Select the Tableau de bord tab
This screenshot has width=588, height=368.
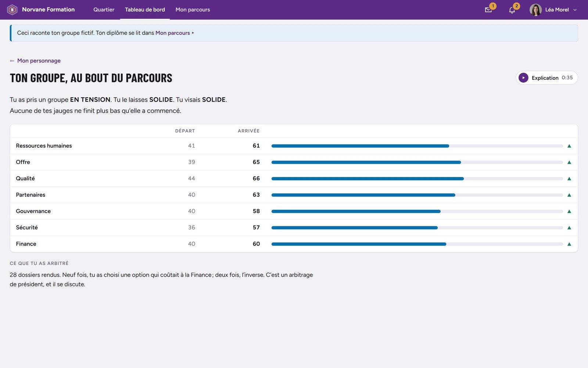point(145,10)
